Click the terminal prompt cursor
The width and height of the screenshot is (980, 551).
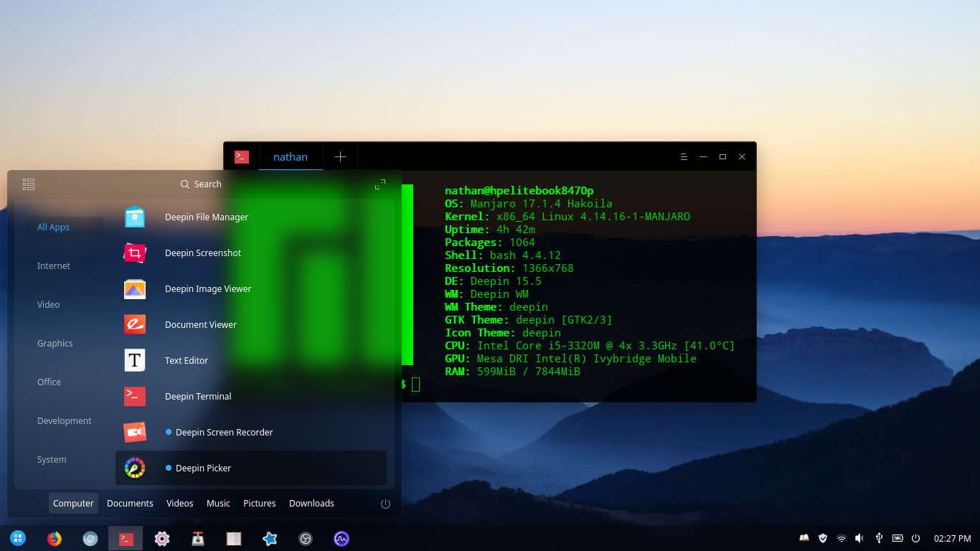pyautogui.click(x=415, y=385)
